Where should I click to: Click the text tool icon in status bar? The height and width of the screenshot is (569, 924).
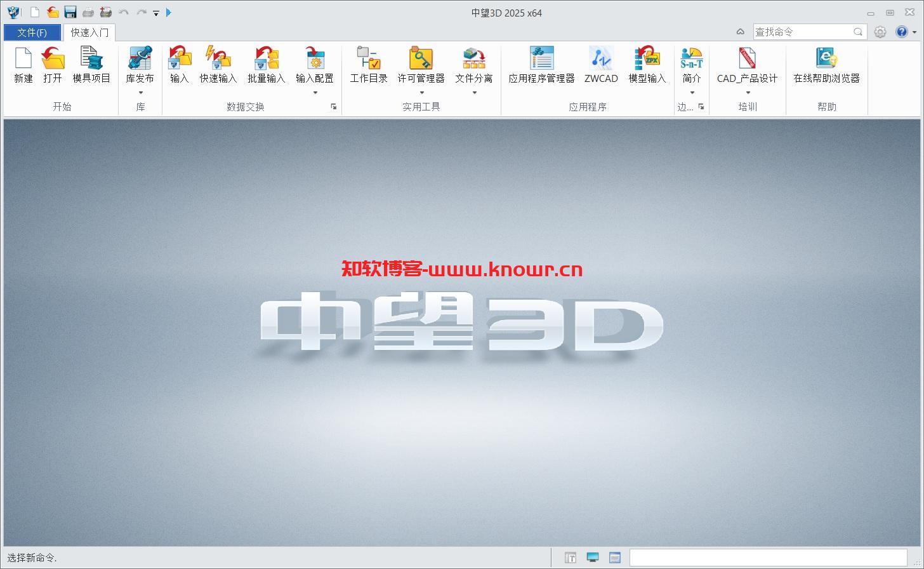click(570, 558)
